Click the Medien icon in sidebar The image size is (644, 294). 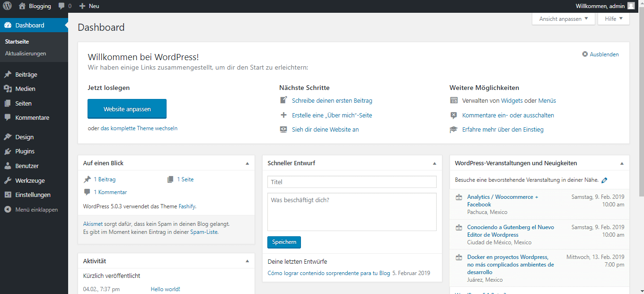tap(8, 89)
